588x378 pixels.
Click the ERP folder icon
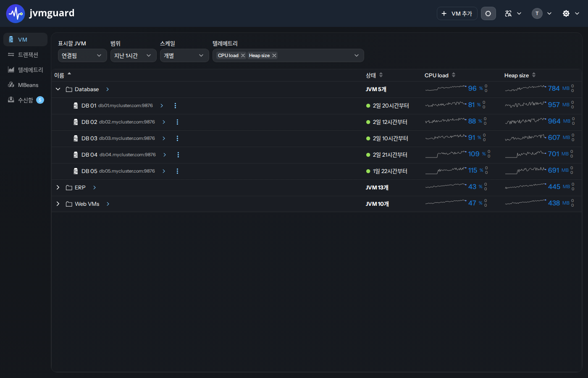coord(69,188)
